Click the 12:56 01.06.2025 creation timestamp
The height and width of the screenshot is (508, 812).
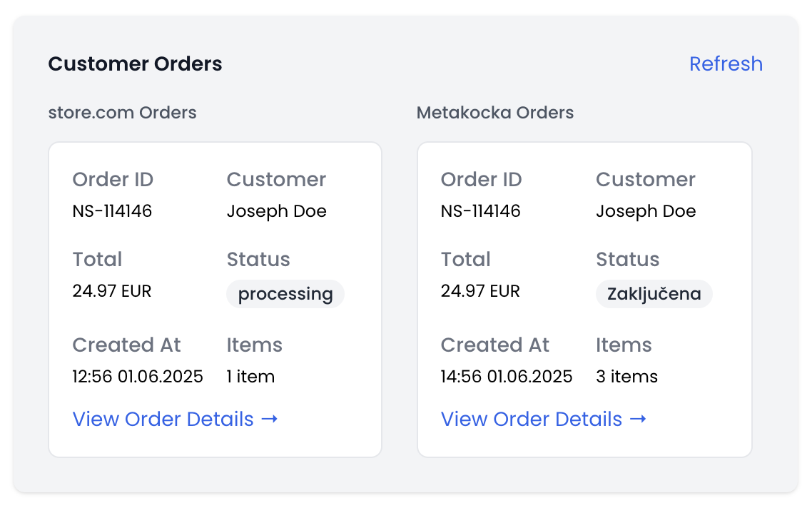138,377
